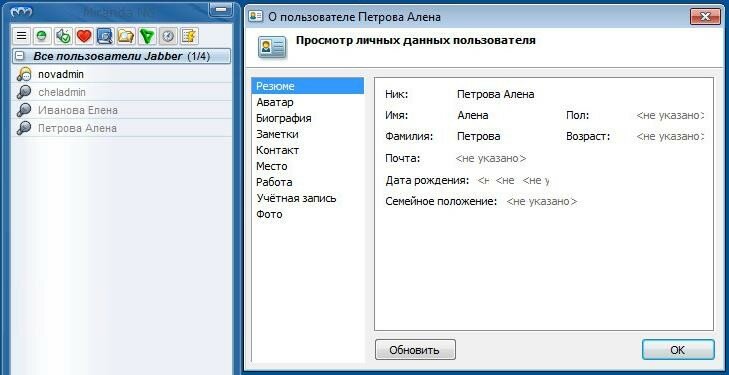The image size is (729, 375).
Task: Select contact Иванова Елена
Action: coord(121,110)
